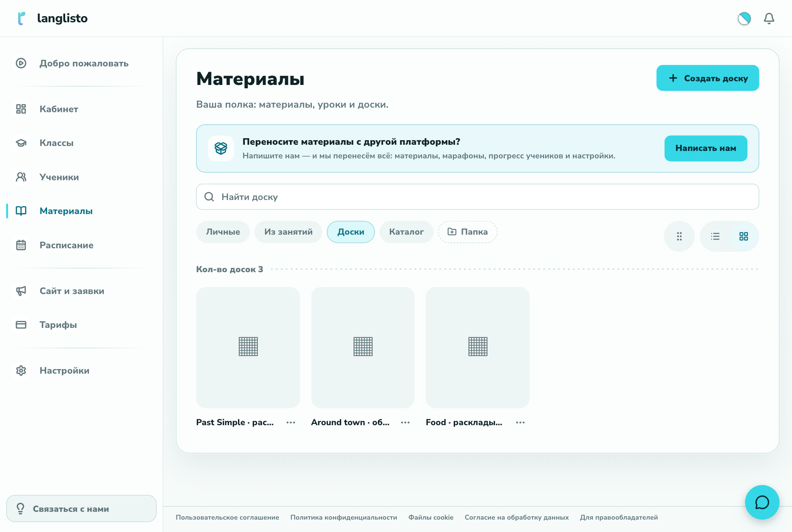Click the 'Кол-во досок 3' count label
This screenshot has height=532, width=792.
pos(229,269)
